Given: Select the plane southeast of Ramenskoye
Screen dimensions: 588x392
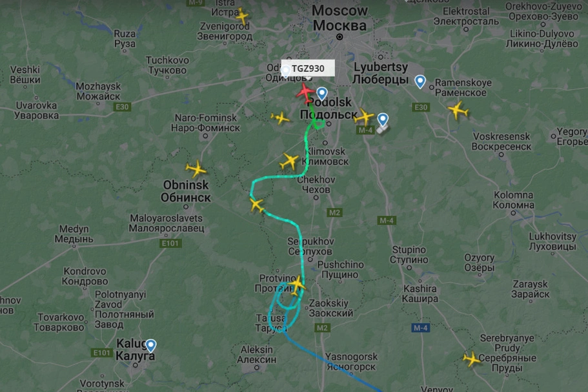Looking at the screenshot, I should point(458,110).
